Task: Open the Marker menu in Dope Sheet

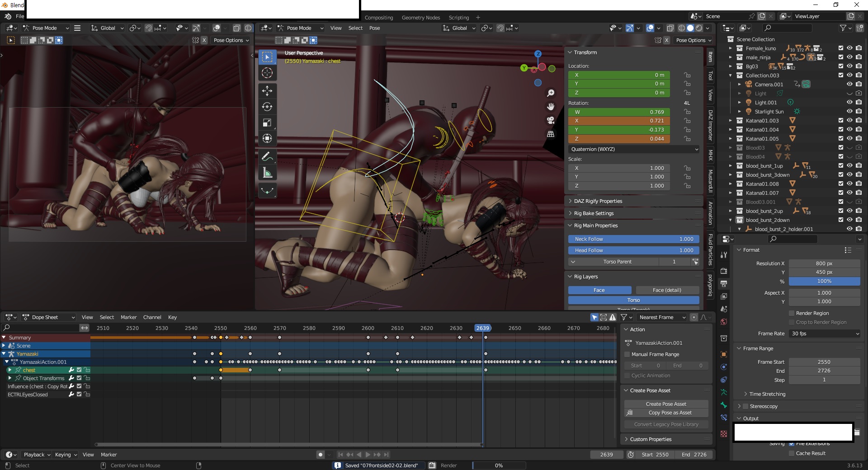Action: [x=128, y=317]
